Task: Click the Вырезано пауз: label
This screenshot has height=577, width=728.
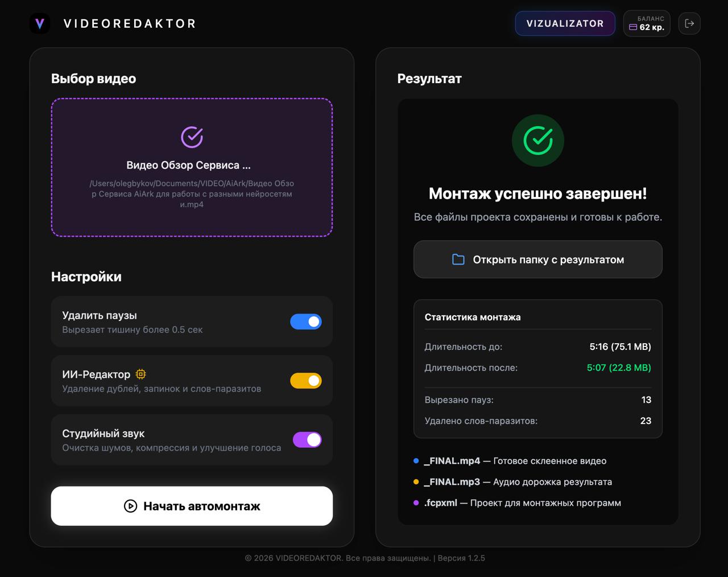Action: coord(459,399)
